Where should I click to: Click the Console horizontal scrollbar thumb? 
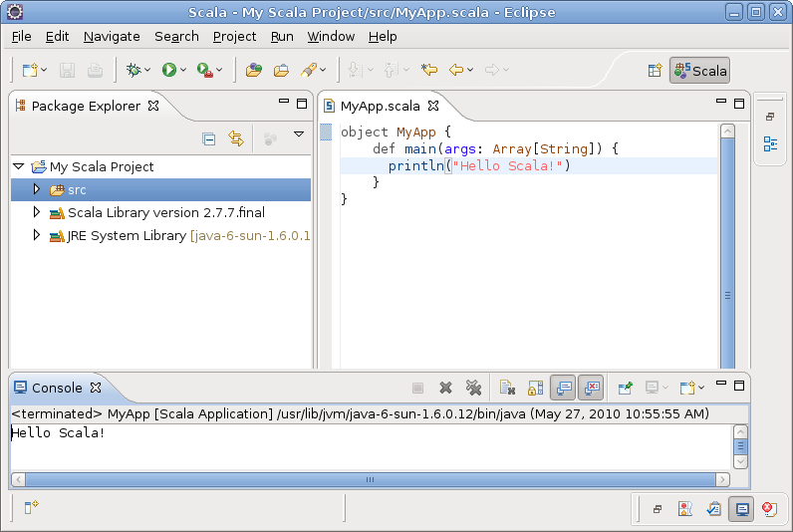click(371, 479)
